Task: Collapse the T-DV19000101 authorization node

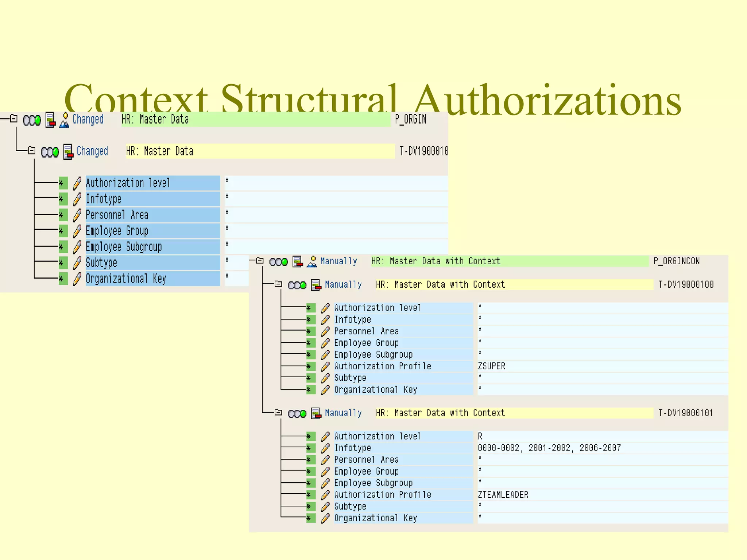Action: [x=278, y=412]
